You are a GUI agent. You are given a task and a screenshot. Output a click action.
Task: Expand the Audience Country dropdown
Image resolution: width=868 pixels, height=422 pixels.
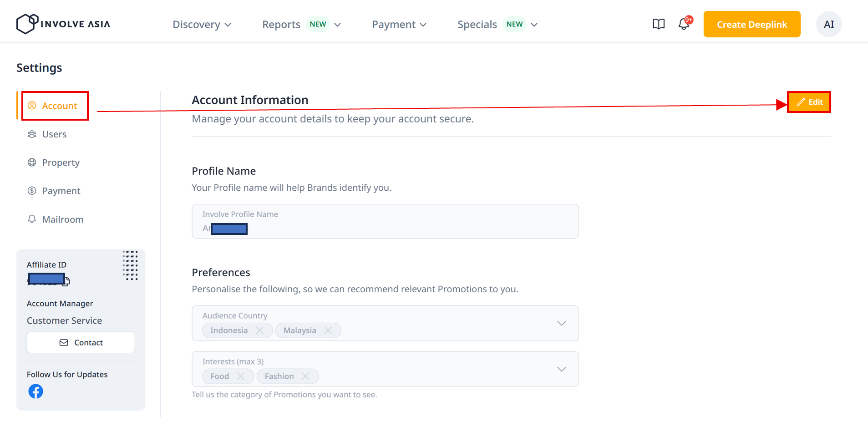(562, 323)
